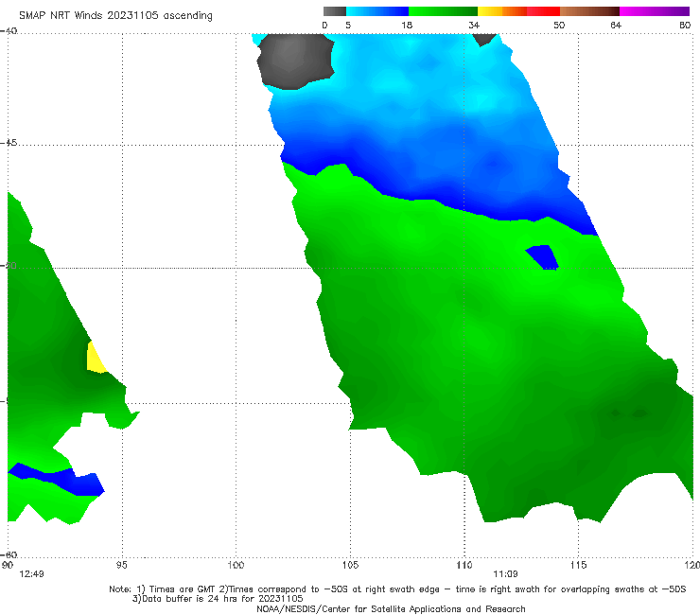The image size is (700, 615).
Task: Click the swath time '11:09'
Action: pyautogui.click(x=505, y=574)
